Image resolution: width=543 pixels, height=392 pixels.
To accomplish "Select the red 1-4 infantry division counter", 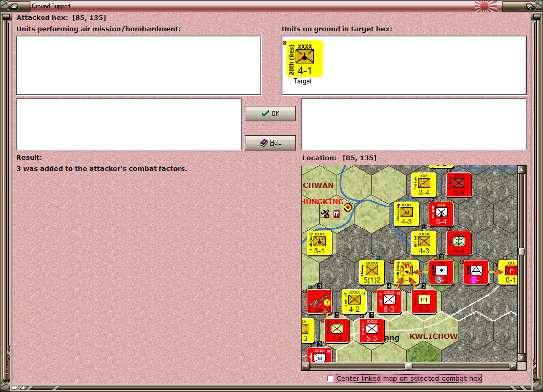I will click(x=337, y=331).
